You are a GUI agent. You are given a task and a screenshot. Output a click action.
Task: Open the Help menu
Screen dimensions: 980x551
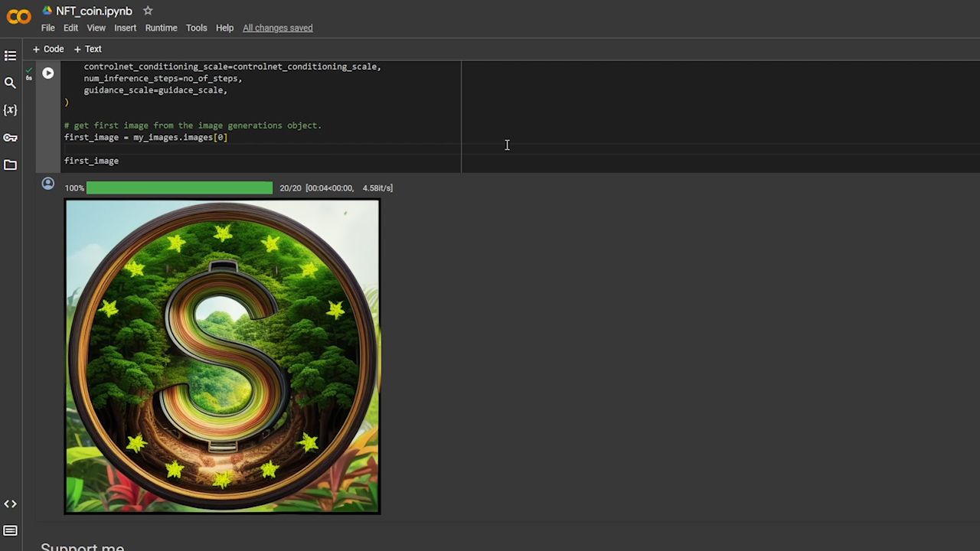coord(224,28)
